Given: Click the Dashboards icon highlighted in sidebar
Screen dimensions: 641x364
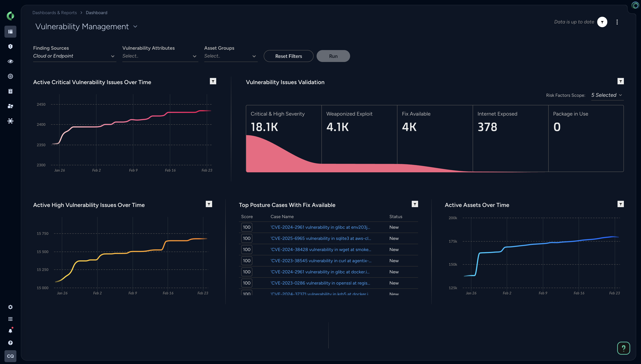Looking at the screenshot, I should coord(10,31).
